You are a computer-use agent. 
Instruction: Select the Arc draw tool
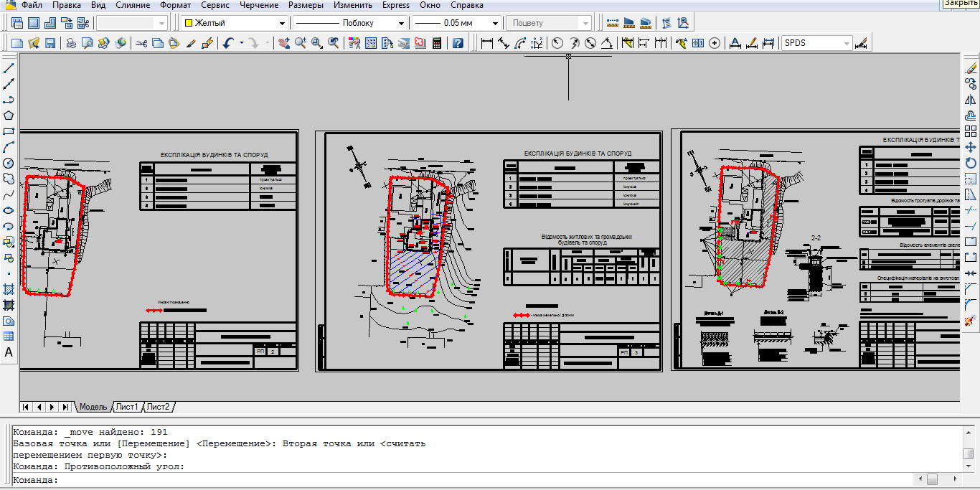coord(9,147)
